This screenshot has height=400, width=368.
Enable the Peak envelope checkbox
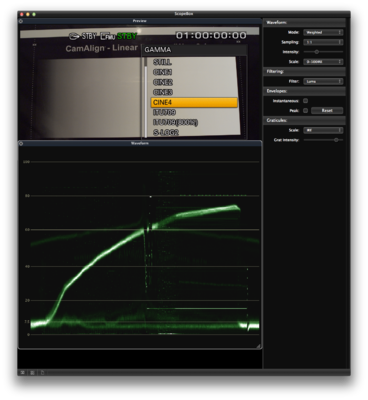(x=305, y=110)
